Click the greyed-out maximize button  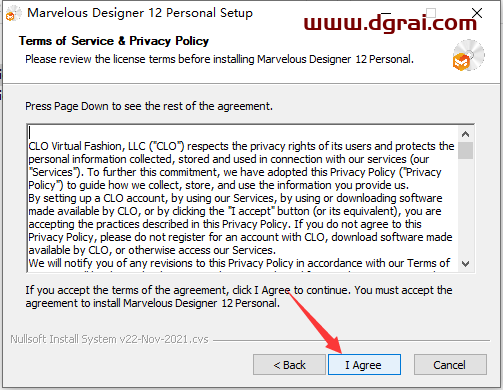pyautogui.click(x=431, y=13)
